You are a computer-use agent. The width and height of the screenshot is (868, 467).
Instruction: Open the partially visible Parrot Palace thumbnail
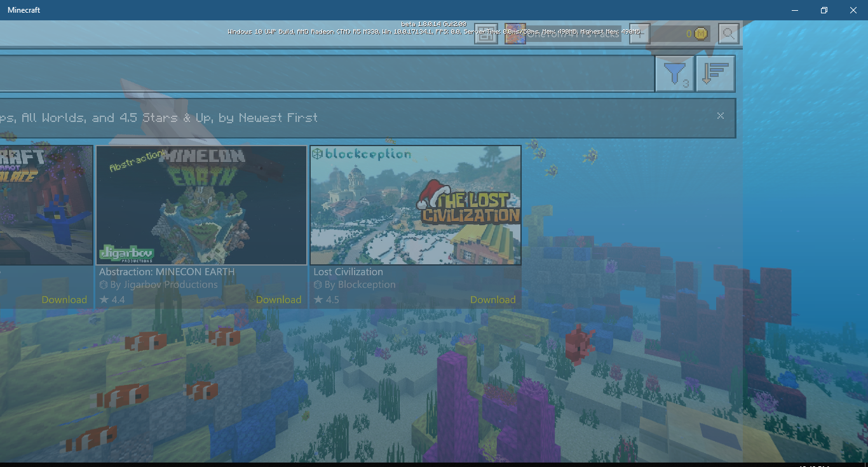46,205
